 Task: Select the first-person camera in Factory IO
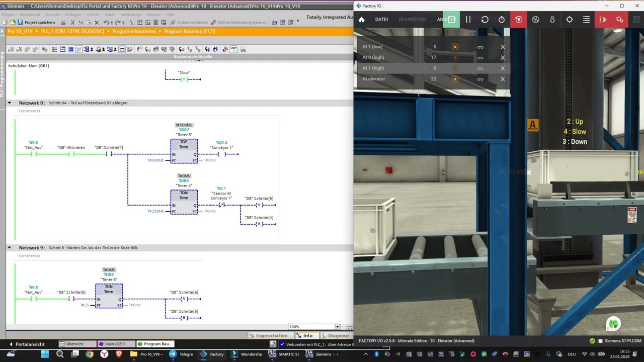[x=552, y=20]
